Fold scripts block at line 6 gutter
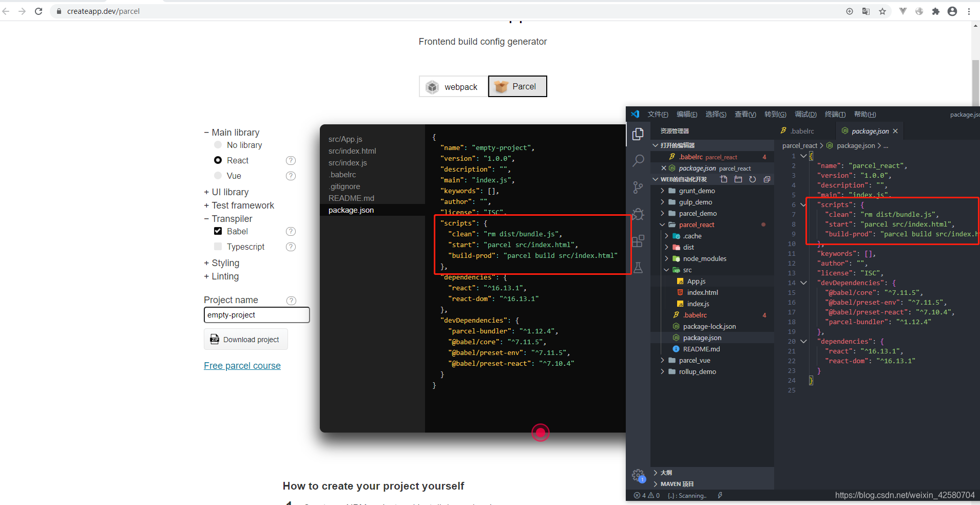The width and height of the screenshot is (980, 505). point(803,204)
